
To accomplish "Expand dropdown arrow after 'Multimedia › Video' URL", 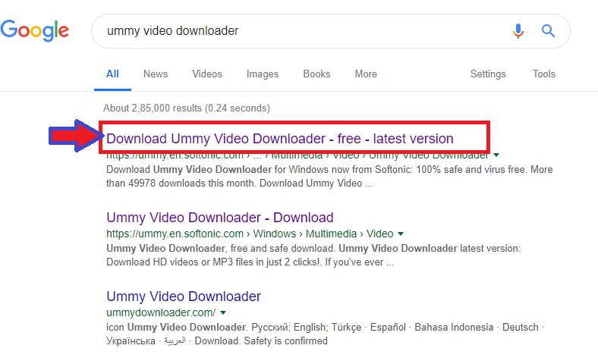I will (401, 234).
